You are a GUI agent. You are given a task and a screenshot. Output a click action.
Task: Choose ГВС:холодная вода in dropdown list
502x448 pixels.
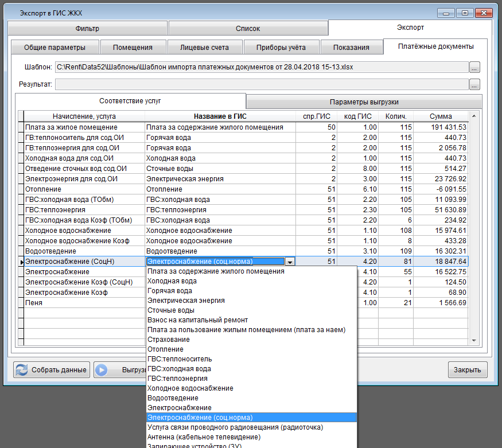251,369
